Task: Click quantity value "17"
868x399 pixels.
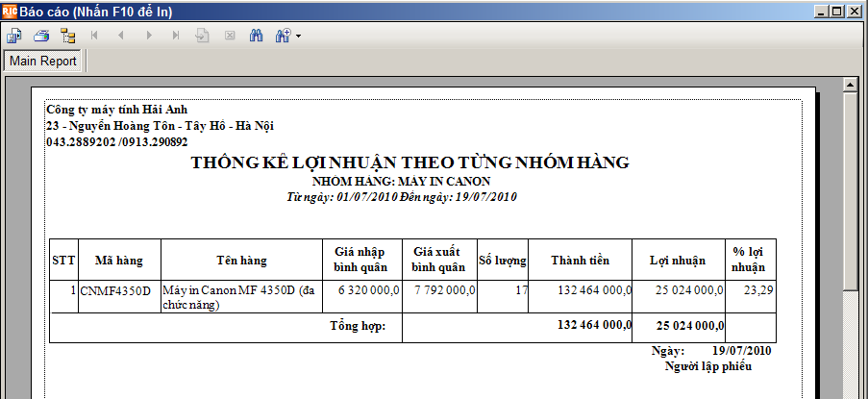Action: tap(521, 290)
